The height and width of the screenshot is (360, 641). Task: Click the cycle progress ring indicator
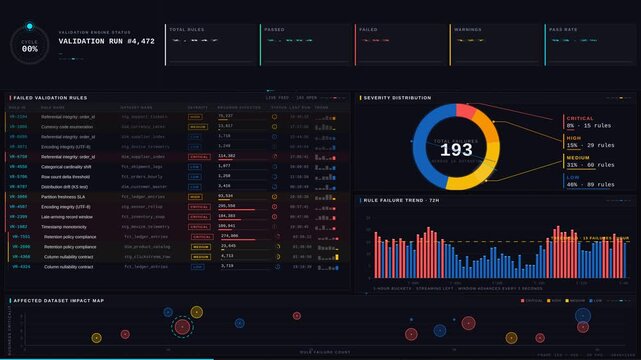tap(29, 45)
